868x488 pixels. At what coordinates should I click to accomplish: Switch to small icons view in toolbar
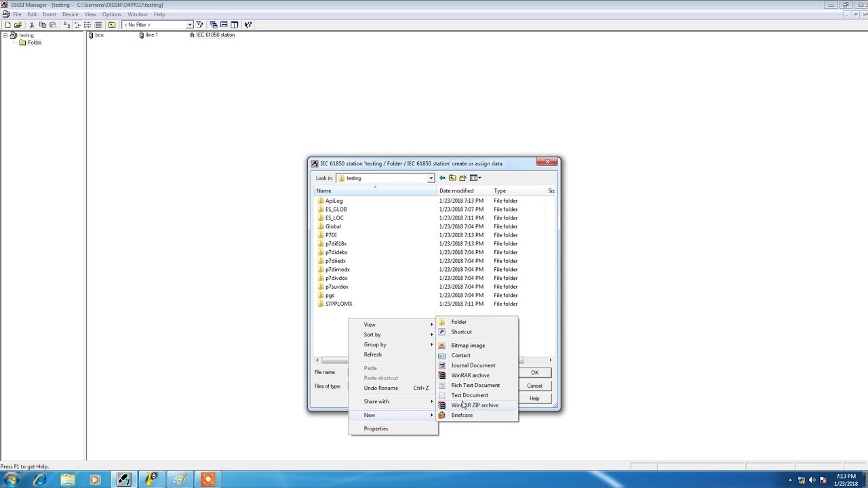[77, 25]
